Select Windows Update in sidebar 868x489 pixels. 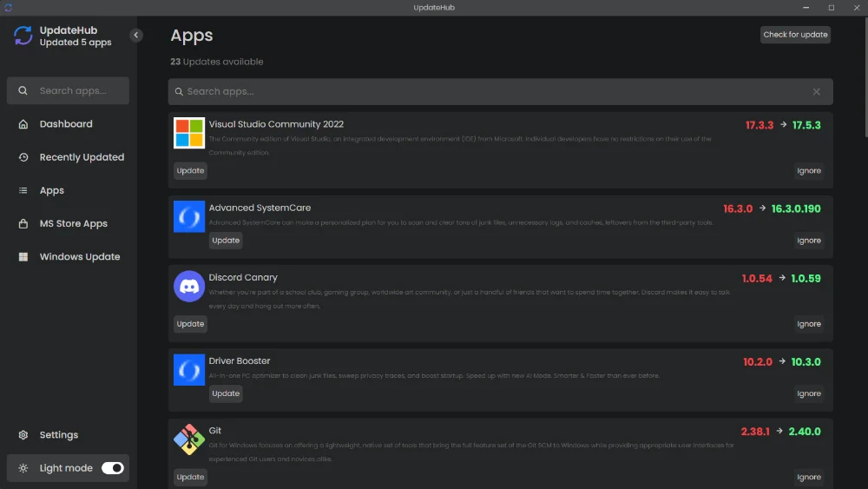point(79,257)
